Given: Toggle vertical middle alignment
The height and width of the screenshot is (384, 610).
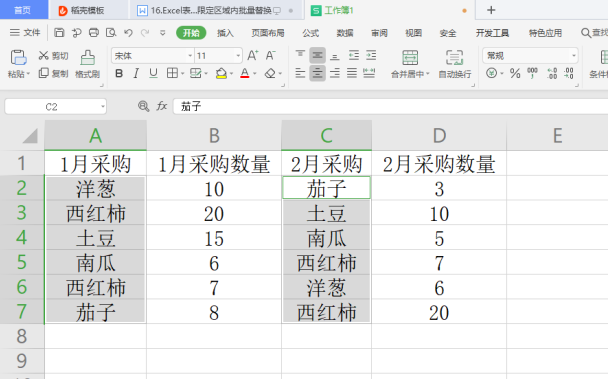Looking at the screenshot, I should pyautogui.click(x=317, y=56).
